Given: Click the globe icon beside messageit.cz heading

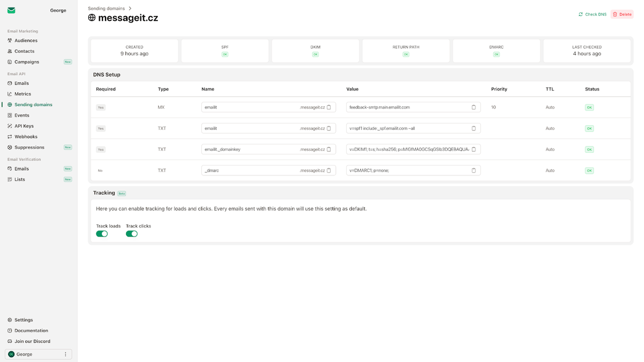Looking at the screenshot, I should [x=91, y=17].
